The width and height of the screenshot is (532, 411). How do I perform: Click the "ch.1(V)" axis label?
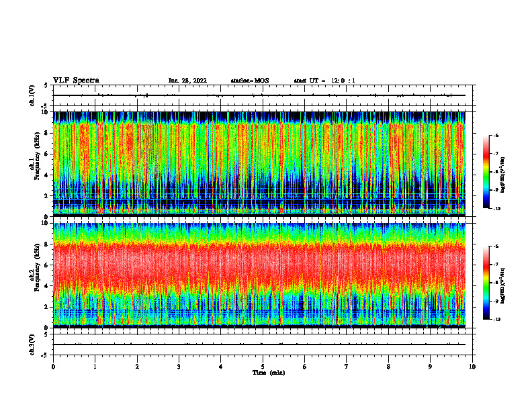(x=32, y=95)
